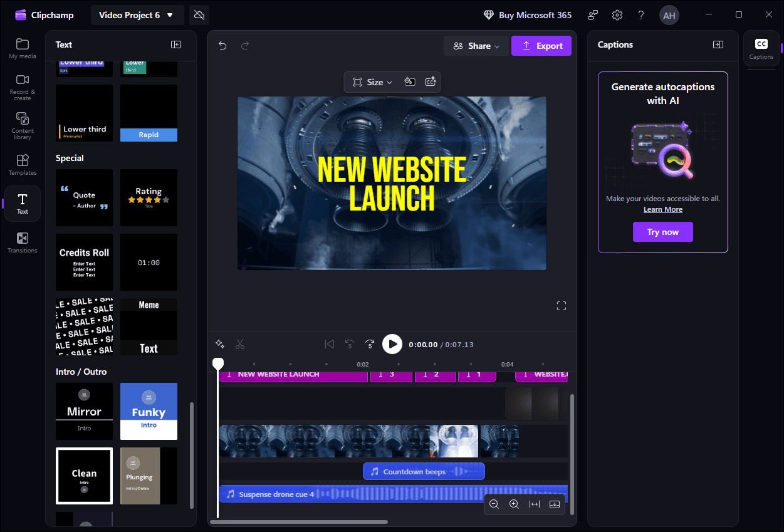Select the Suspense drone cue audio clip

394,494
